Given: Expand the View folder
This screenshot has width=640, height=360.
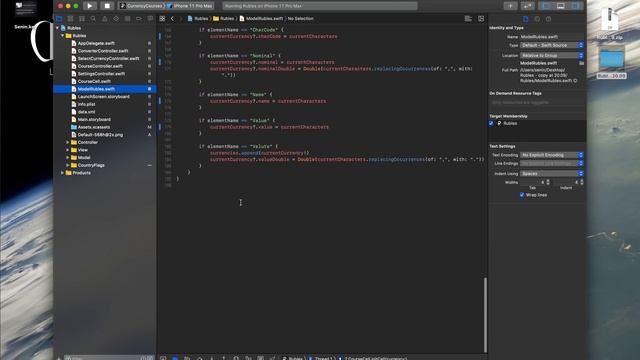Looking at the screenshot, I should [68, 150].
